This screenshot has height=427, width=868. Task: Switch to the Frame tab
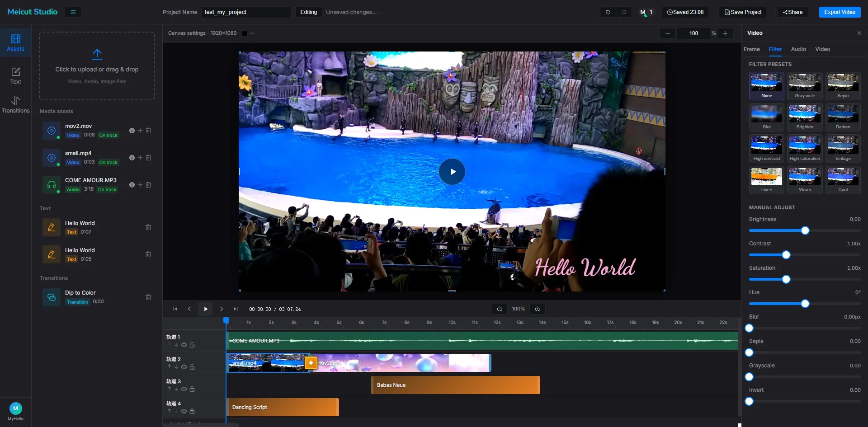pos(752,49)
